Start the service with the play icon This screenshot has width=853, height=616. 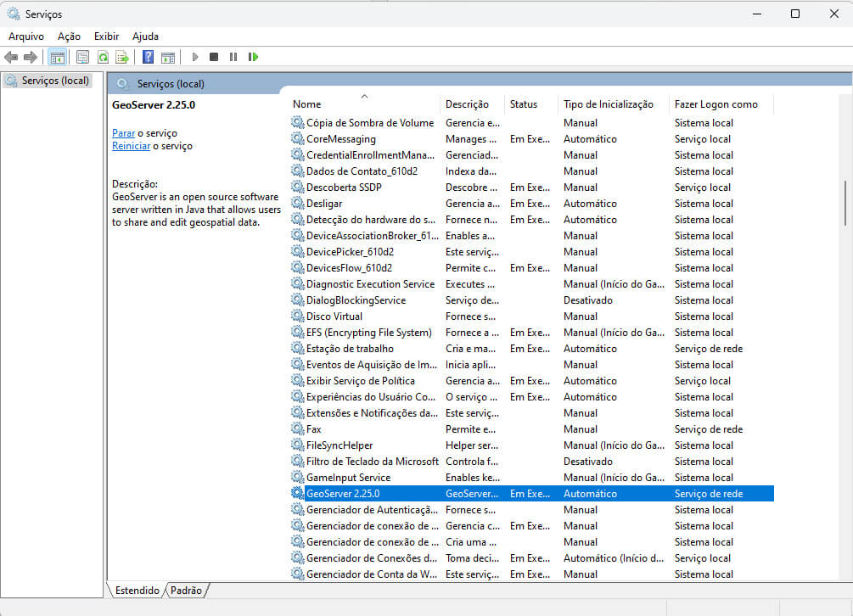[x=194, y=57]
